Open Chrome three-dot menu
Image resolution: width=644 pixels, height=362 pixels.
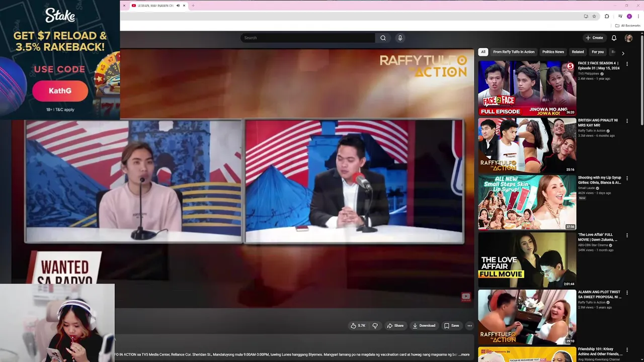[638, 16]
